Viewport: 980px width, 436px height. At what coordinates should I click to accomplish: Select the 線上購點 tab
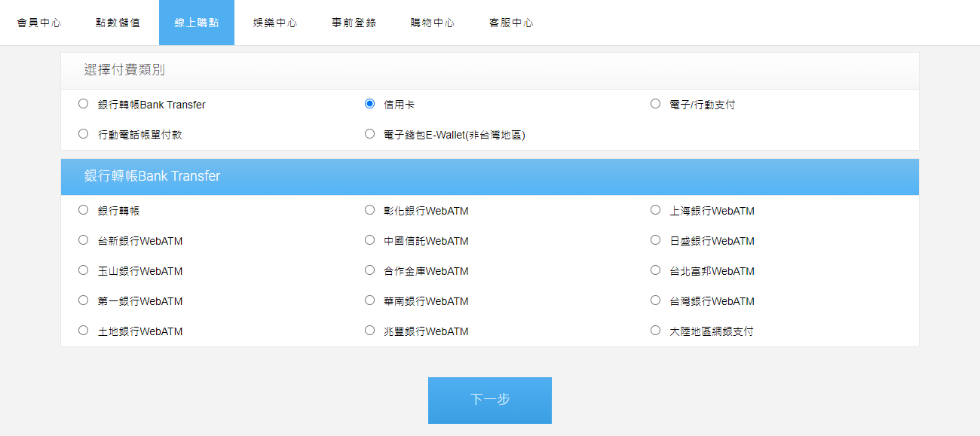pyautogui.click(x=197, y=23)
